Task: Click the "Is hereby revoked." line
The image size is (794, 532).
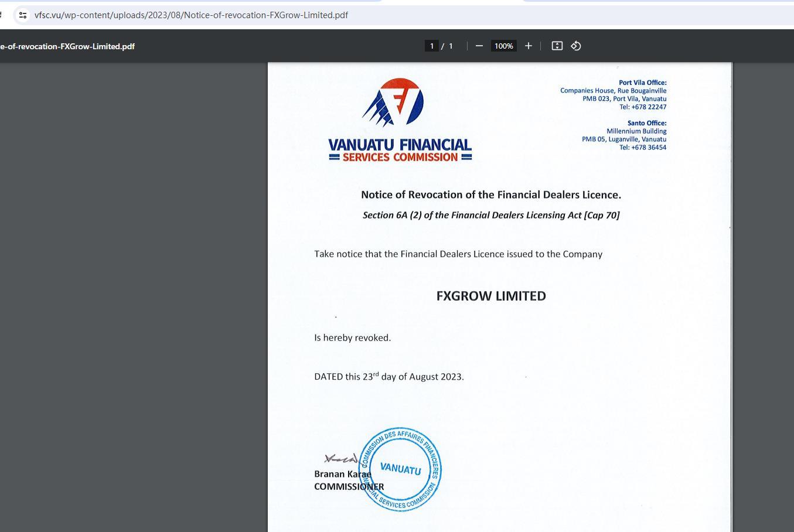Action: click(352, 337)
